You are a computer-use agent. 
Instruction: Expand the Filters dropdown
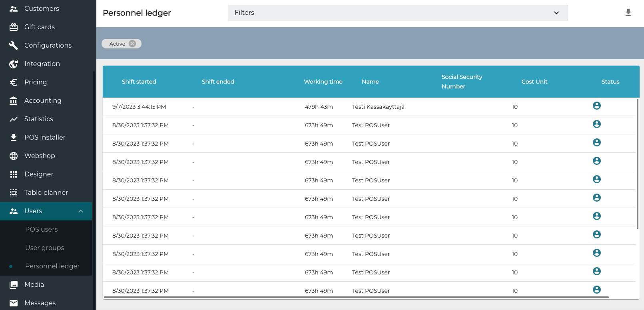[556, 13]
